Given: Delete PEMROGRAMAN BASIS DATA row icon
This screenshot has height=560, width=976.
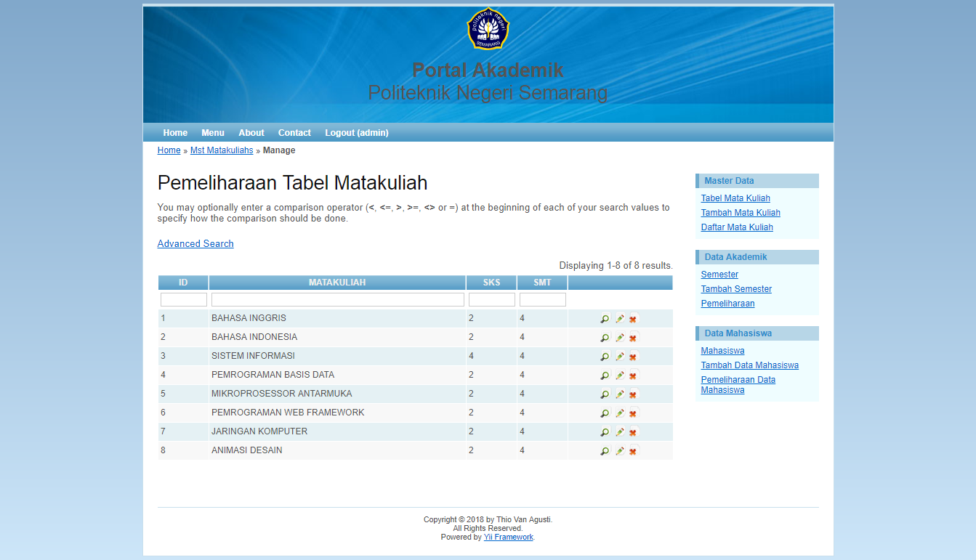Looking at the screenshot, I should click(633, 376).
